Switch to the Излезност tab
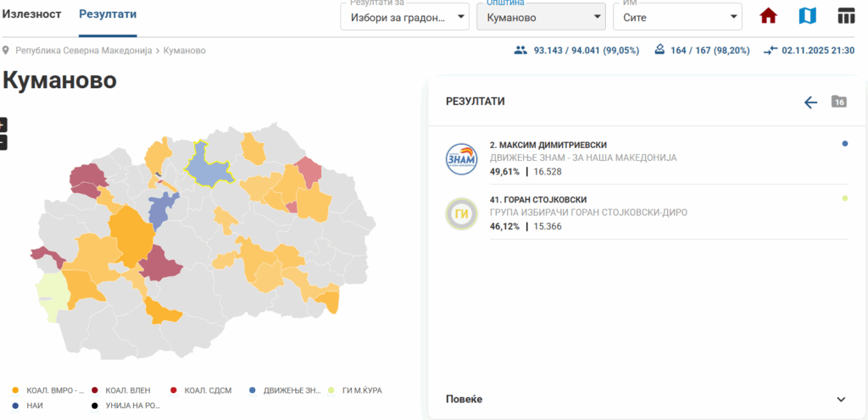Viewport: 868px width, 420px height. coord(31,14)
